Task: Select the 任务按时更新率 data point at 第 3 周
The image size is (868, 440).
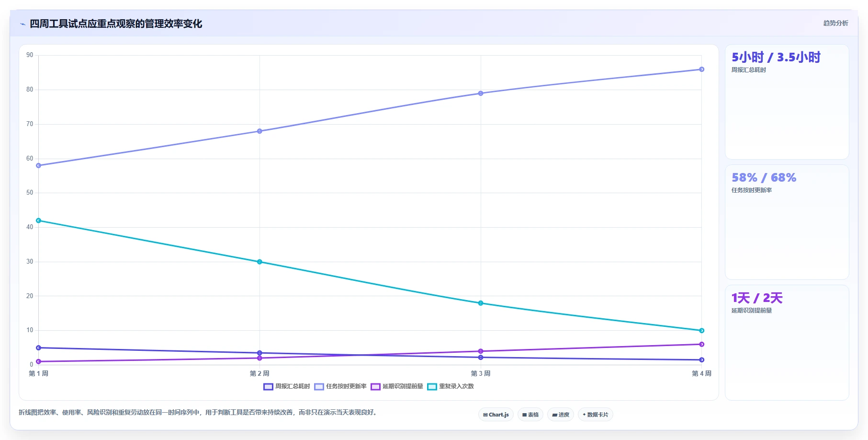Action: click(x=481, y=93)
